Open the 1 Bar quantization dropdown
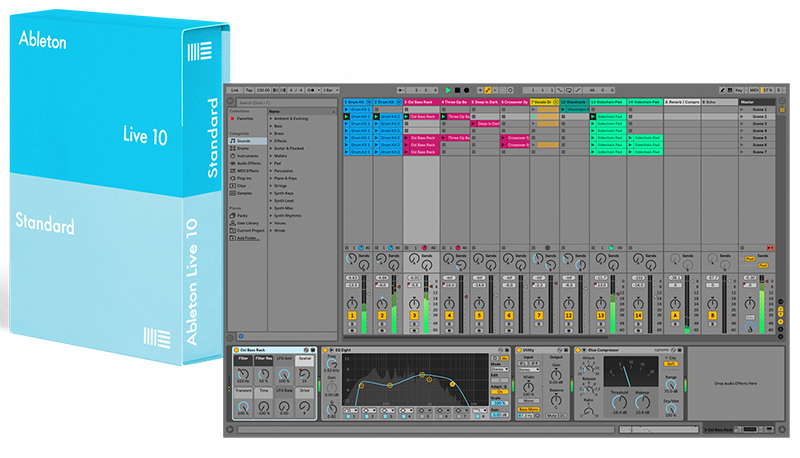The image size is (800, 458). pyautogui.click(x=330, y=90)
